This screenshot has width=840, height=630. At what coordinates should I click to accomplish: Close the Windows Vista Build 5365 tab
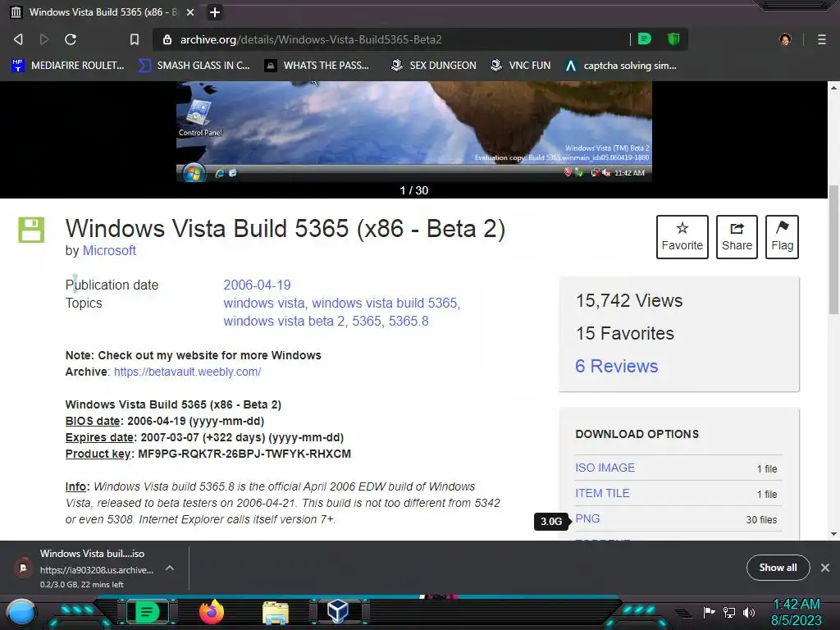[x=190, y=12]
